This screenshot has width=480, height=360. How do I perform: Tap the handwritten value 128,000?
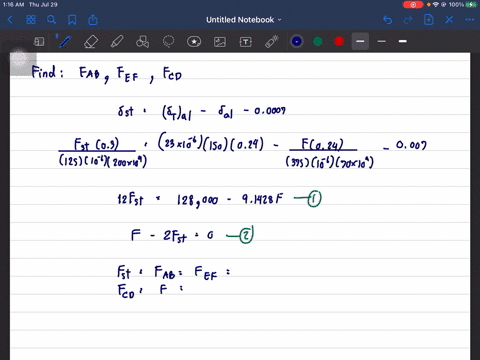(197, 201)
